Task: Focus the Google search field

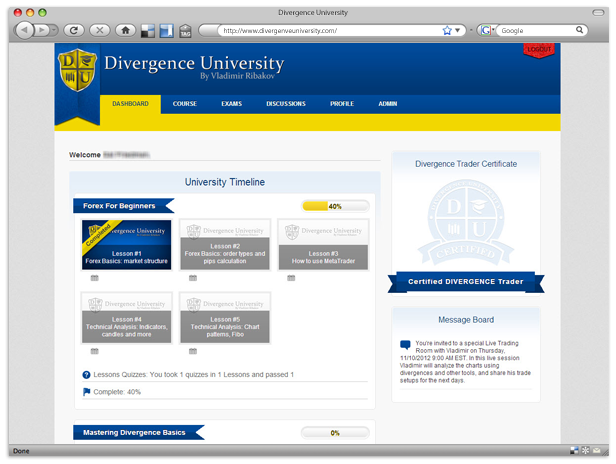Action: coord(537,30)
